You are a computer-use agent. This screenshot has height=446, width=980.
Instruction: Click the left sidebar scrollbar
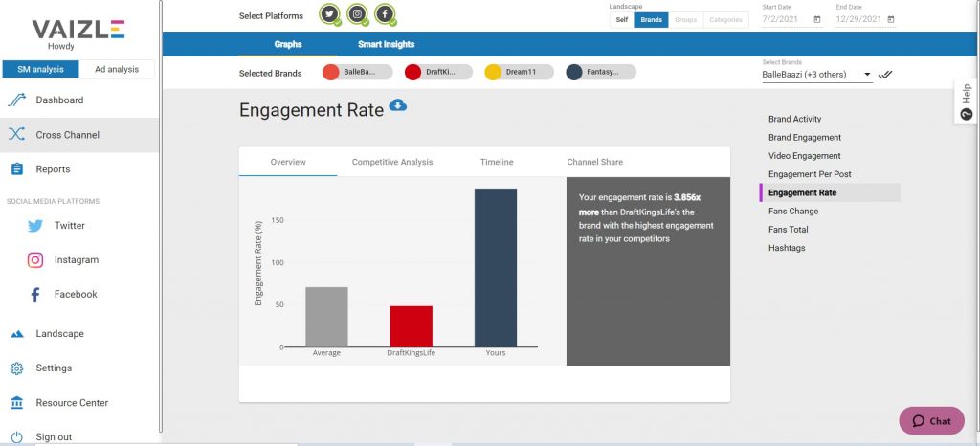tap(161, 216)
